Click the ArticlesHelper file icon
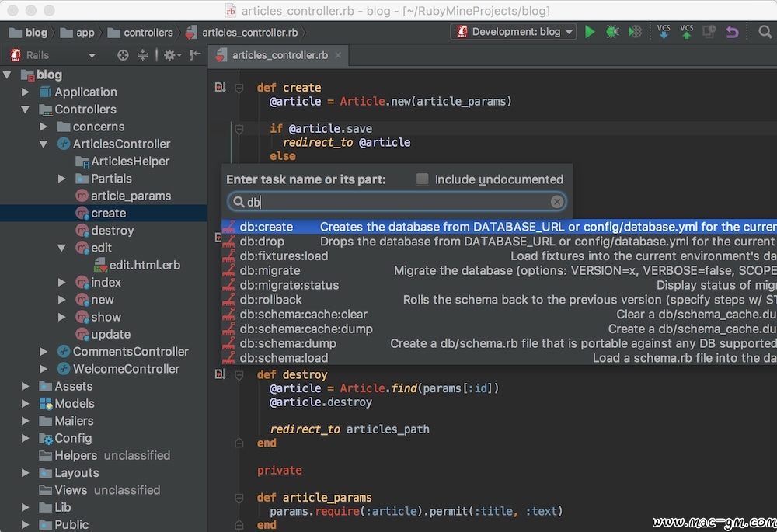The width and height of the screenshot is (777, 532). [x=82, y=162]
